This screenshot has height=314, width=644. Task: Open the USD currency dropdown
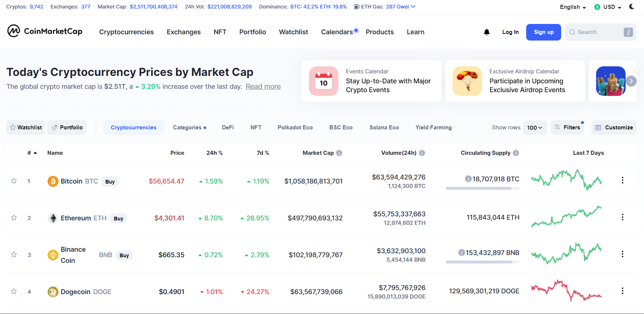608,7
